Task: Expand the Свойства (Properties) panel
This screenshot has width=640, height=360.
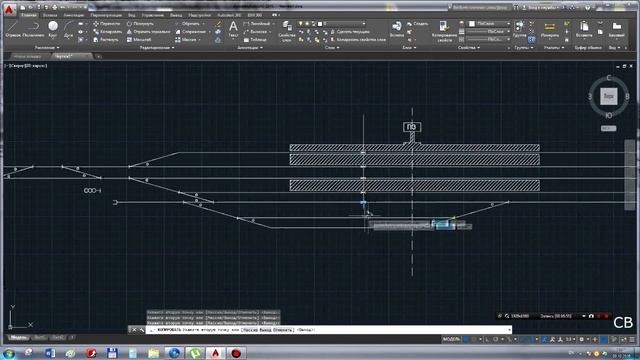Action: point(469,48)
